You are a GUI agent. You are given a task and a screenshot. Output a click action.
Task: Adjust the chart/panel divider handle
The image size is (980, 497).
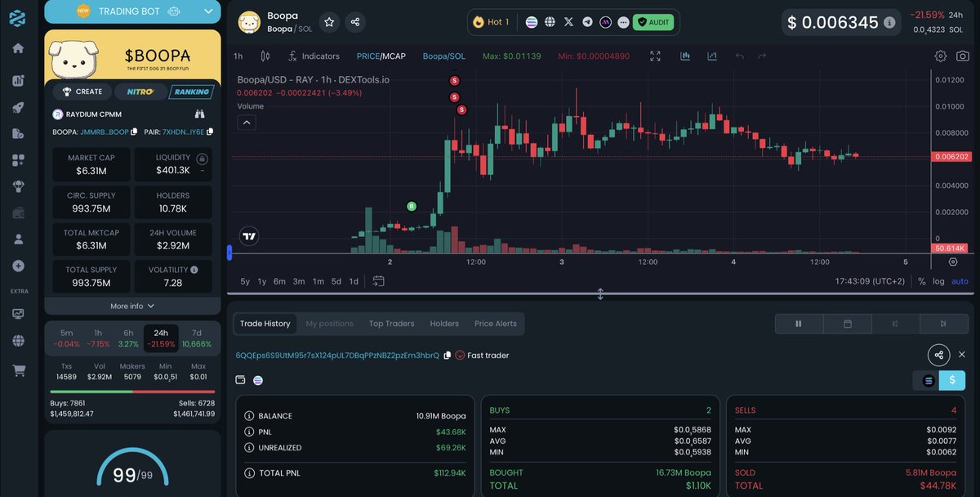[x=600, y=293]
